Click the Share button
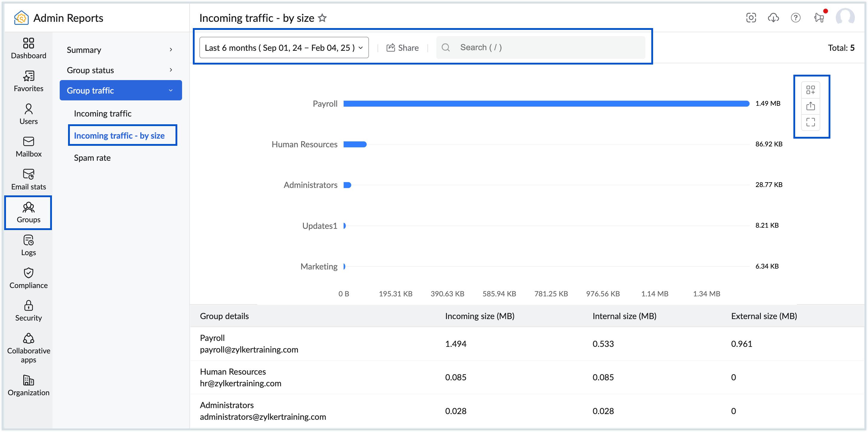 (x=402, y=47)
